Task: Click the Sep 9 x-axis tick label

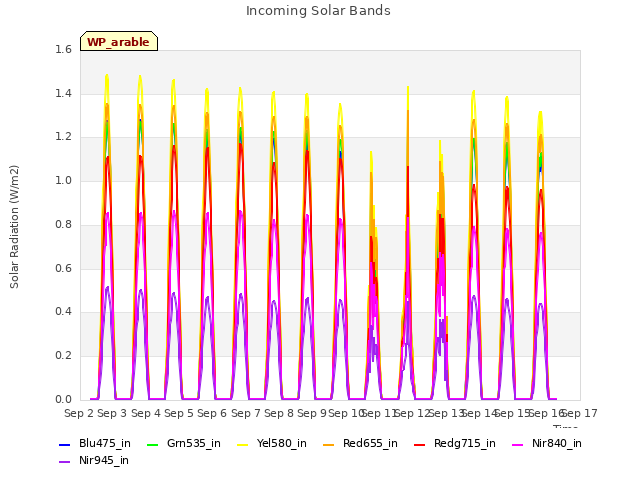Action: pos(312,413)
